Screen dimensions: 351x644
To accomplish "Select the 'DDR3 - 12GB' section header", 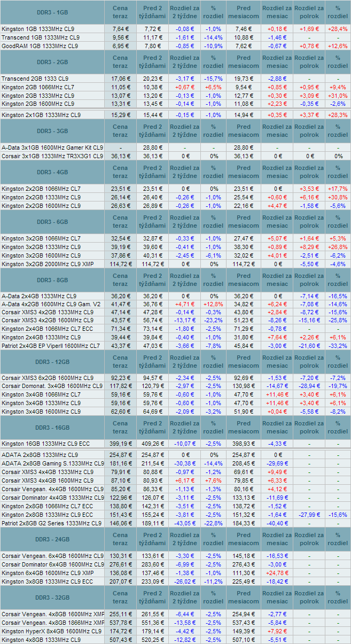I will pos(52,362).
